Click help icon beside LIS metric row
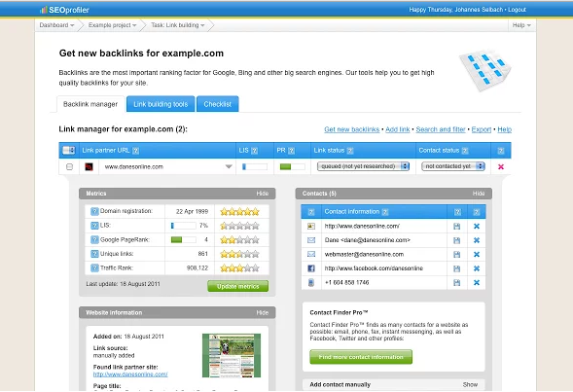Screen dimensions: 573x392 point(94,226)
